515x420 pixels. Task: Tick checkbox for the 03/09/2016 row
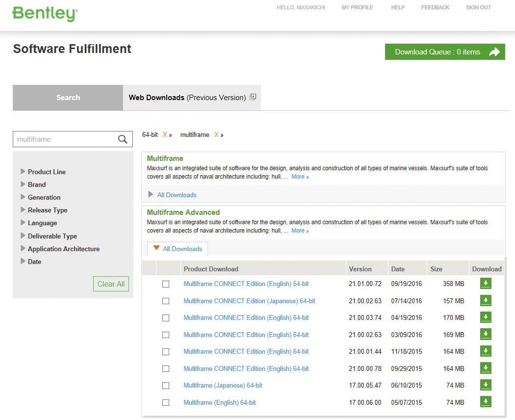(x=166, y=335)
